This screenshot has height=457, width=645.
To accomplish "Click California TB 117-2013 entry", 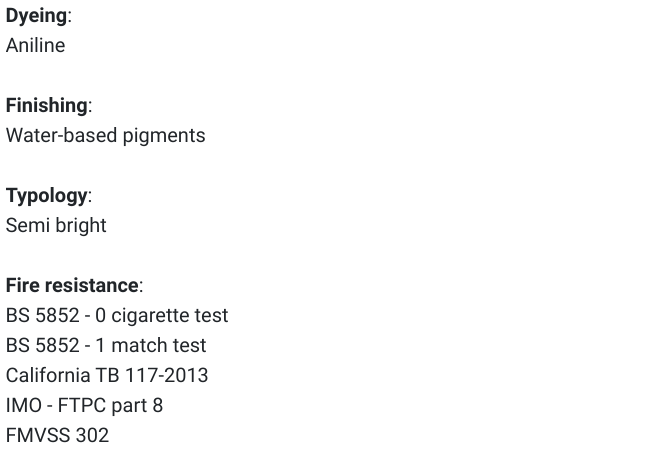I will [x=107, y=376].
